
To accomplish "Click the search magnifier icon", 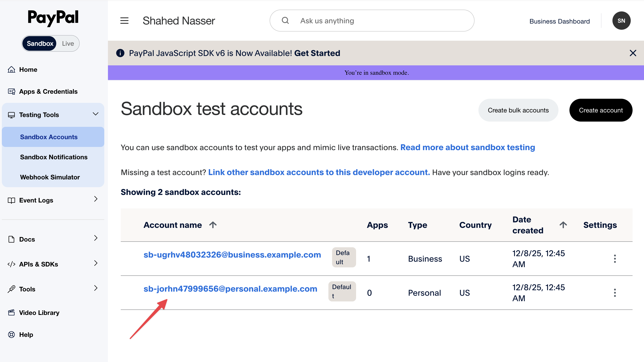I will (x=285, y=20).
